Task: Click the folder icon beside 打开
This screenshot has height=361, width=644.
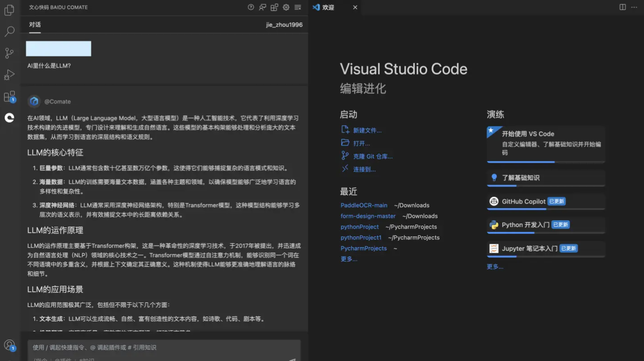Action: pyautogui.click(x=345, y=143)
